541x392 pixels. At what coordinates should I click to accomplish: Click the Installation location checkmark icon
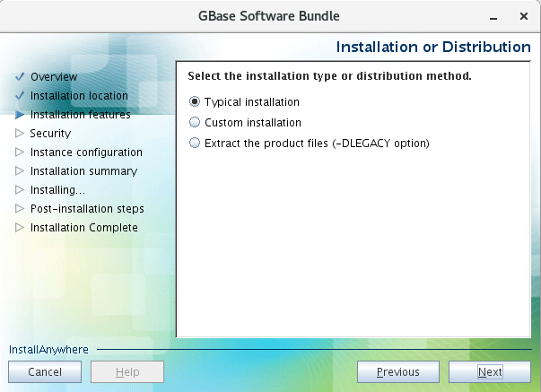point(20,95)
